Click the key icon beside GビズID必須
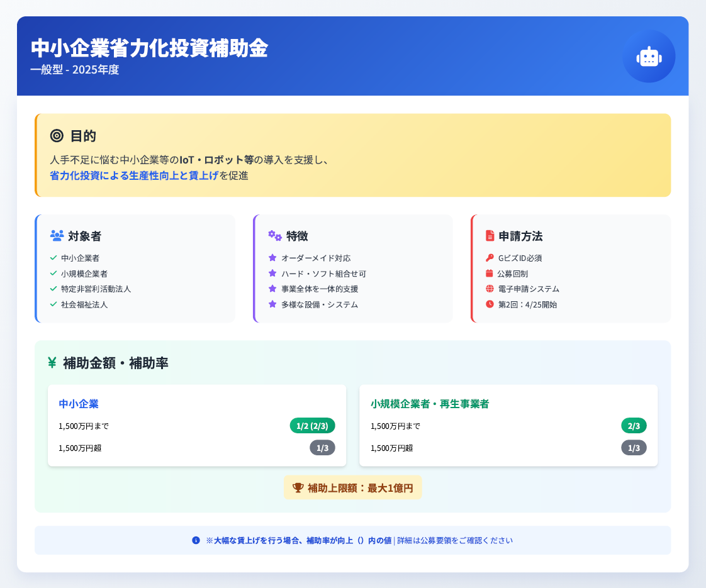The image size is (706, 588). click(x=490, y=258)
